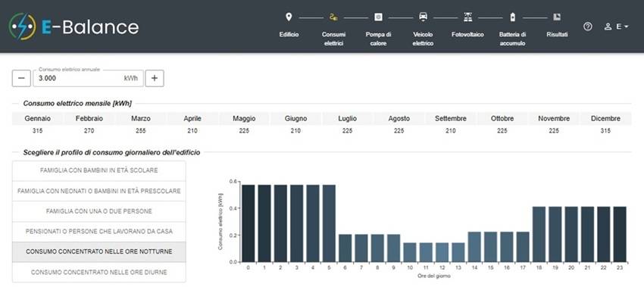
Task: Select profile Famiglia con neonati o bambini prescolare
Action: (99, 191)
